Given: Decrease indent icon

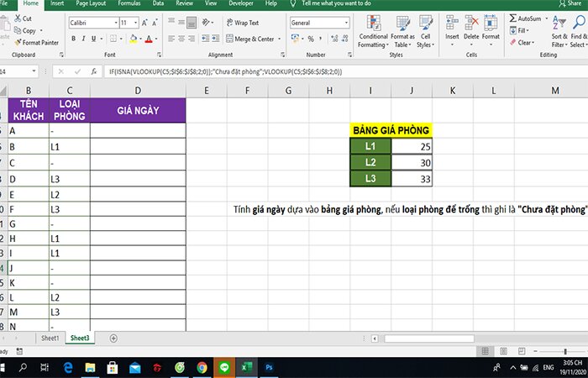Looking at the screenshot, I should click(x=206, y=39).
